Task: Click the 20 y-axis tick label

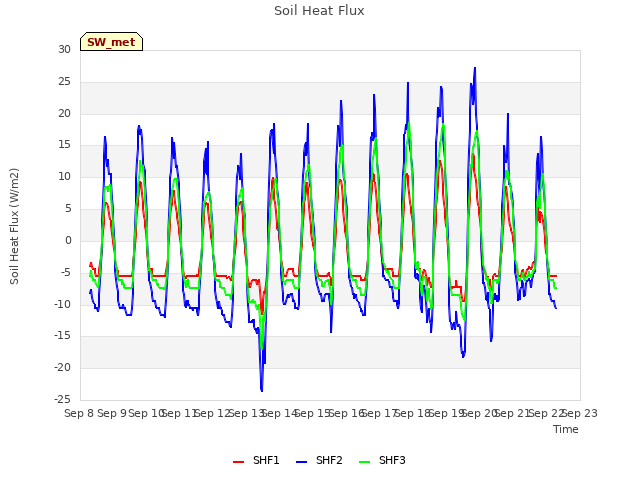Action: pos(64,113)
